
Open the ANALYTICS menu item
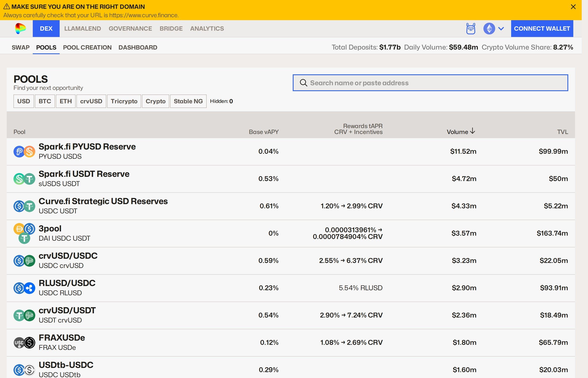pos(207,29)
